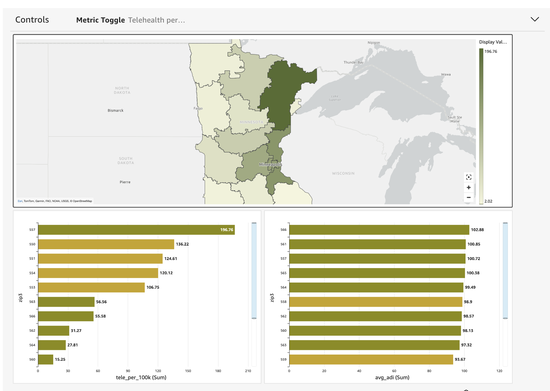The height and width of the screenshot is (391, 550).
Task: Zoom in on the map with plus button
Action: click(x=469, y=187)
